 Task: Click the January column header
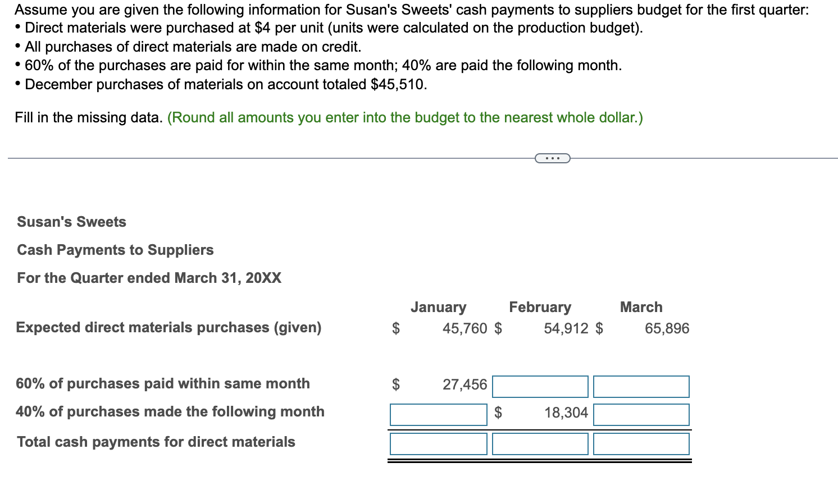pos(438,307)
